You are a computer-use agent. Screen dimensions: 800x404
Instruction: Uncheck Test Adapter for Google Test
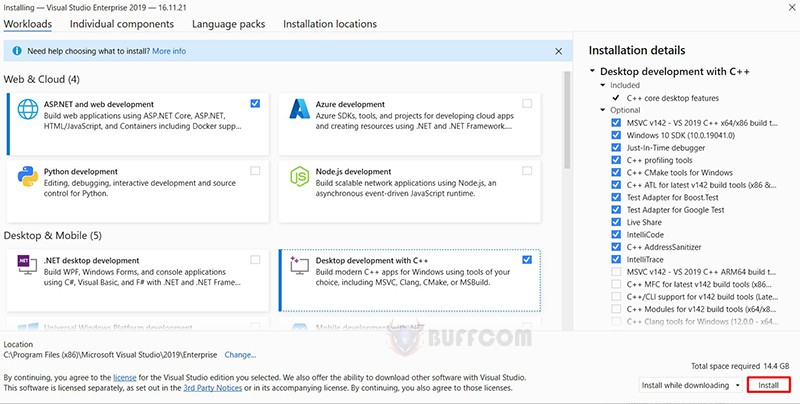tap(616, 210)
